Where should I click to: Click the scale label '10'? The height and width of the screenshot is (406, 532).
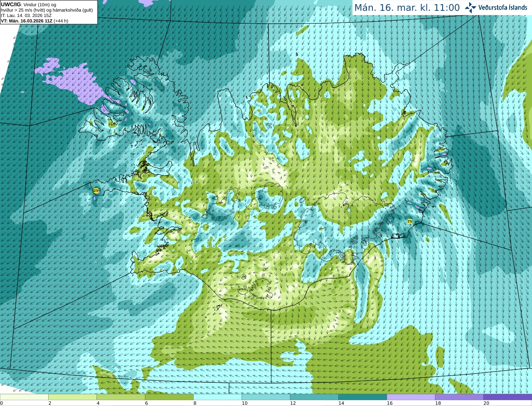tap(244, 403)
